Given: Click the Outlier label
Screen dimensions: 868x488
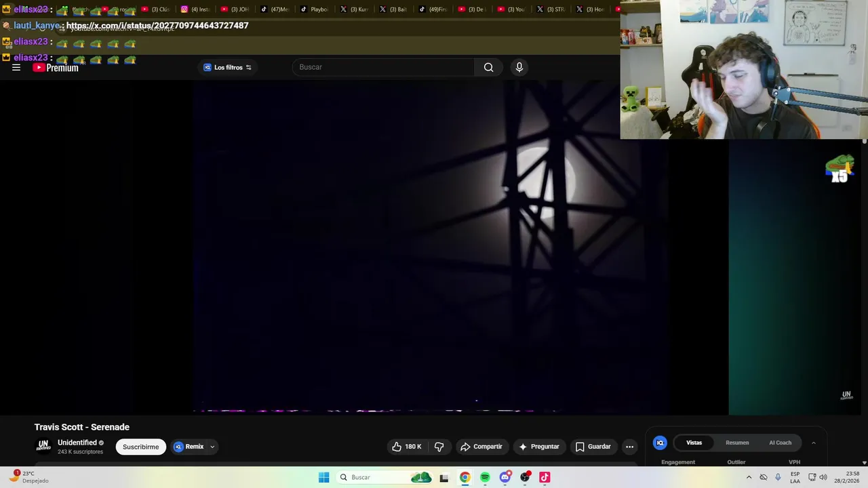Looking at the screenshot, I should (736, 462).
